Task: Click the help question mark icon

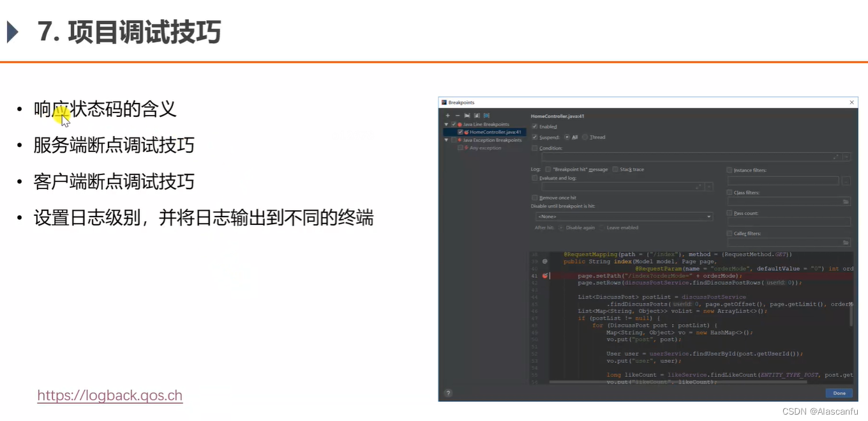Action: (x=448, y=394)
